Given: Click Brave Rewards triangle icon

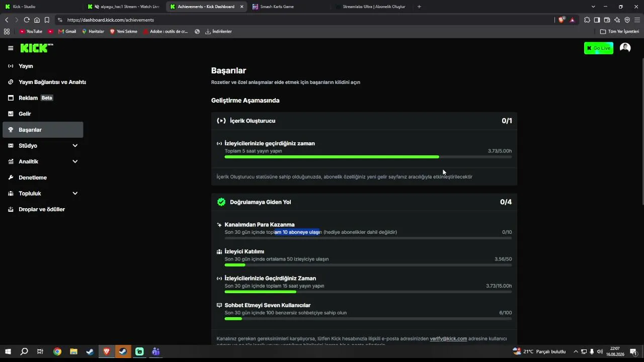Looking at the screenshot, I should (572, 20).
